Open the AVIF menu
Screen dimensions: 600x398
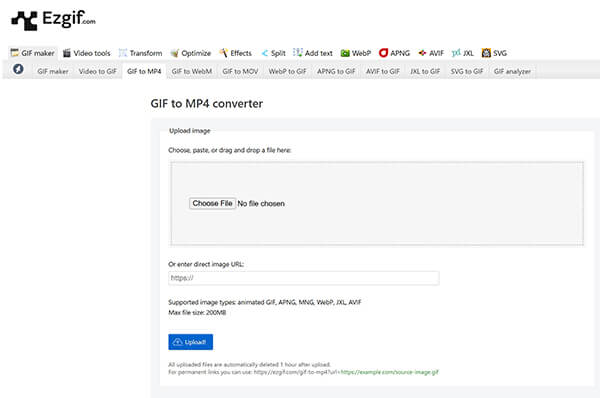point(431,53)
